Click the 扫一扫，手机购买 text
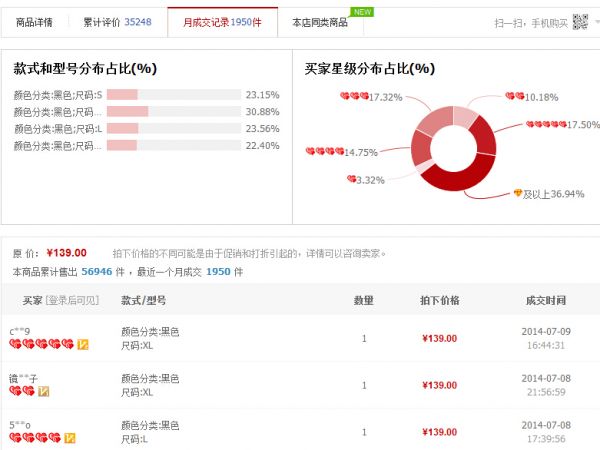 531,23
